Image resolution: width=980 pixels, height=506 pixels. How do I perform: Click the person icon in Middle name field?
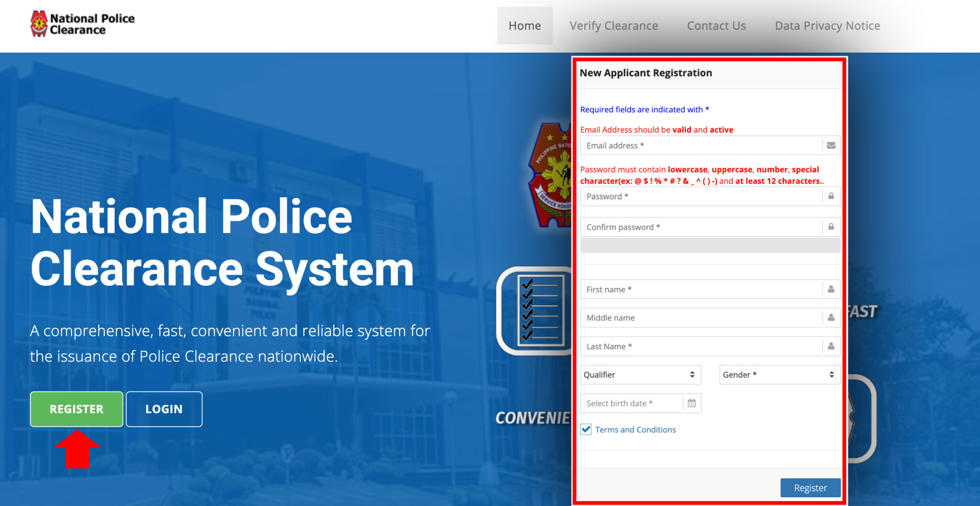point(832,317)
